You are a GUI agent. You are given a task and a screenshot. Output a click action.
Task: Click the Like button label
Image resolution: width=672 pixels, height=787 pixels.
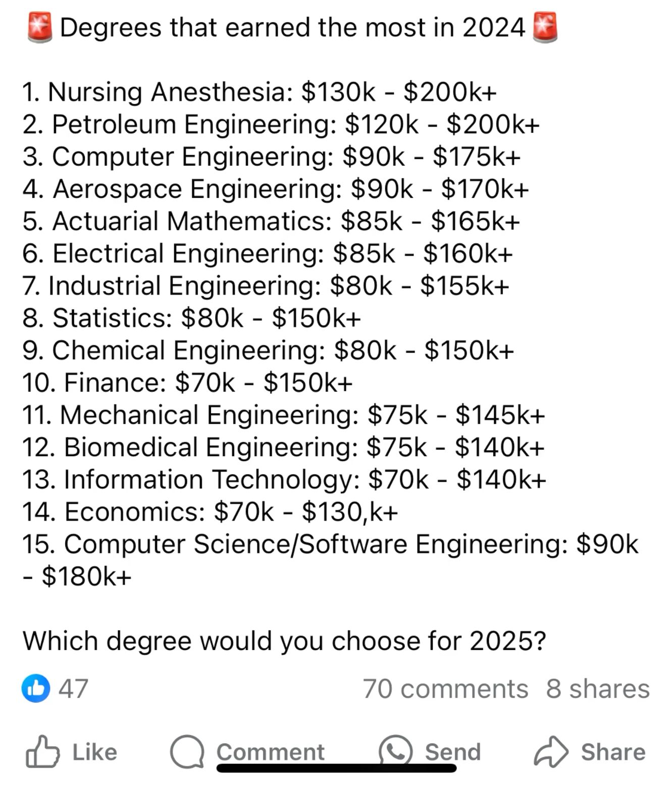click(95, 752)
